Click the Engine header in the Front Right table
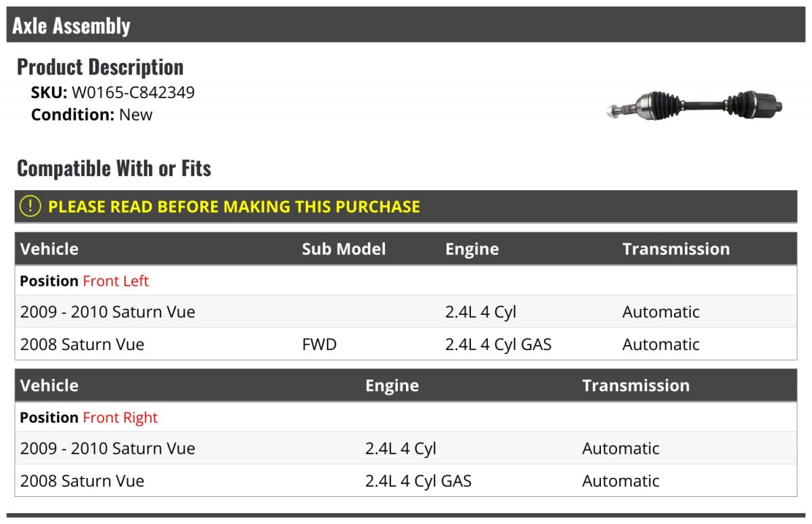 pos(392,386)
